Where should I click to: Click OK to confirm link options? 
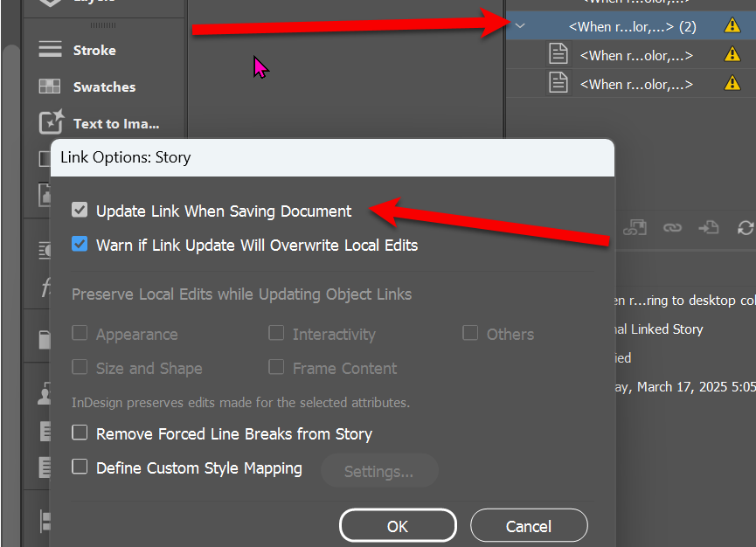tap(397, 525)
